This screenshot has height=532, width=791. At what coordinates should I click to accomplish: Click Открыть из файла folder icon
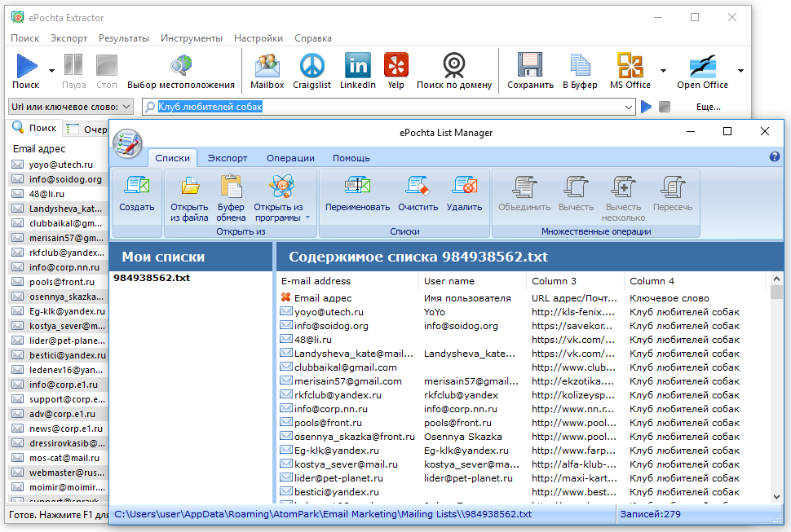[190, 186]
